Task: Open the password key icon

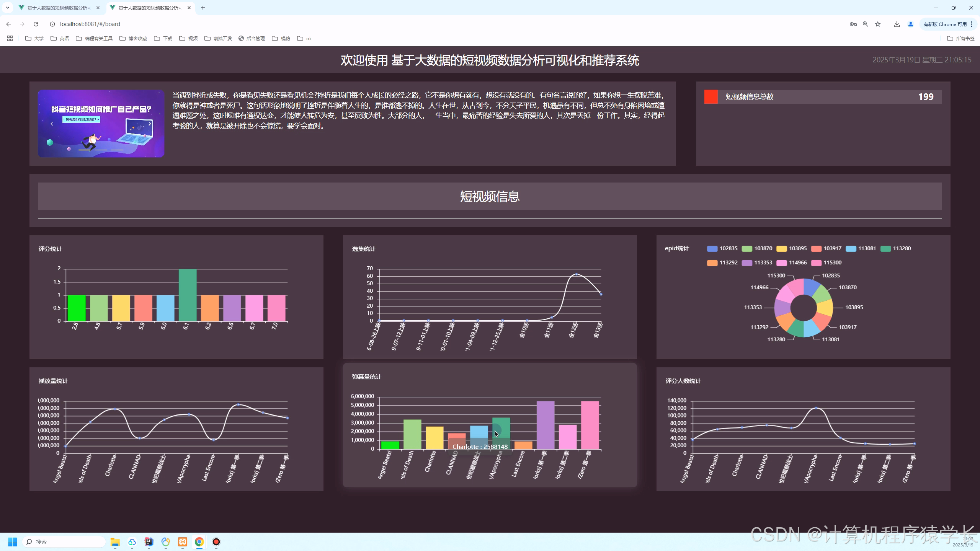Action: (x=853, y=24)
